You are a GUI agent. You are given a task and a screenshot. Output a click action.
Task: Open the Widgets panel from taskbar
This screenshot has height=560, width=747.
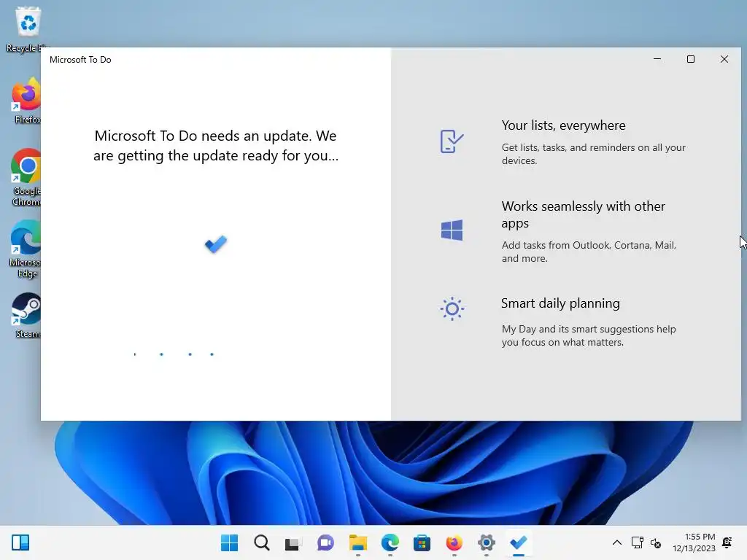[x=20, y=542]
